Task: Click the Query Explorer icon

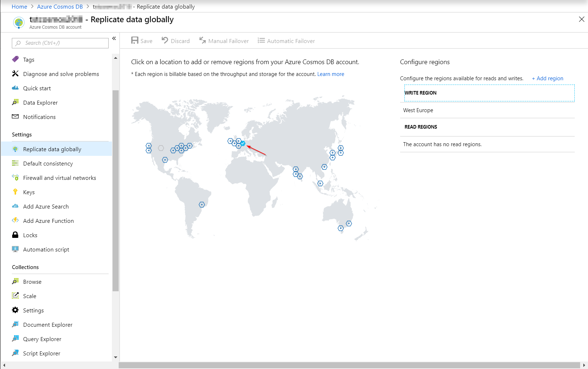Action: 15,339
